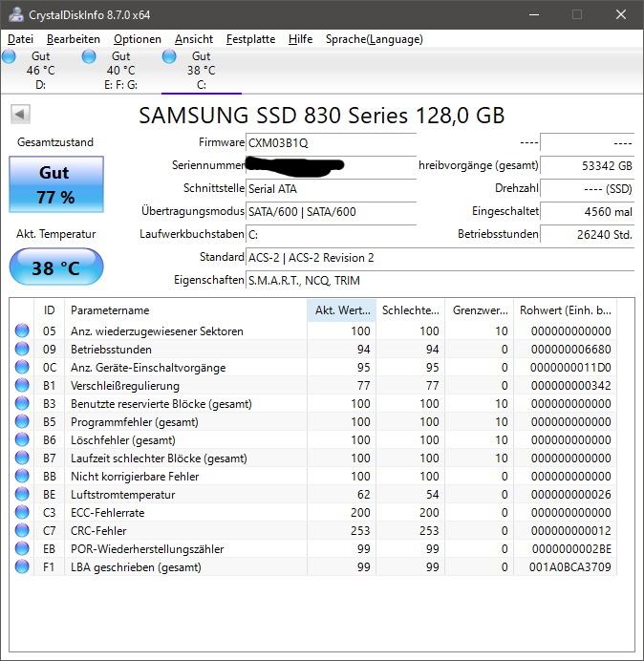Sort by Parametername column header

tap(186, 310)
